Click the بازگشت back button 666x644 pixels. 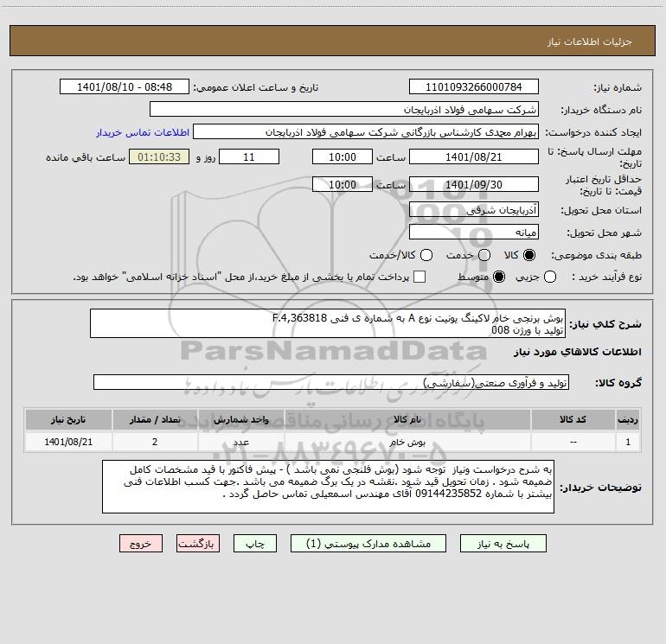tap(198, 544)
